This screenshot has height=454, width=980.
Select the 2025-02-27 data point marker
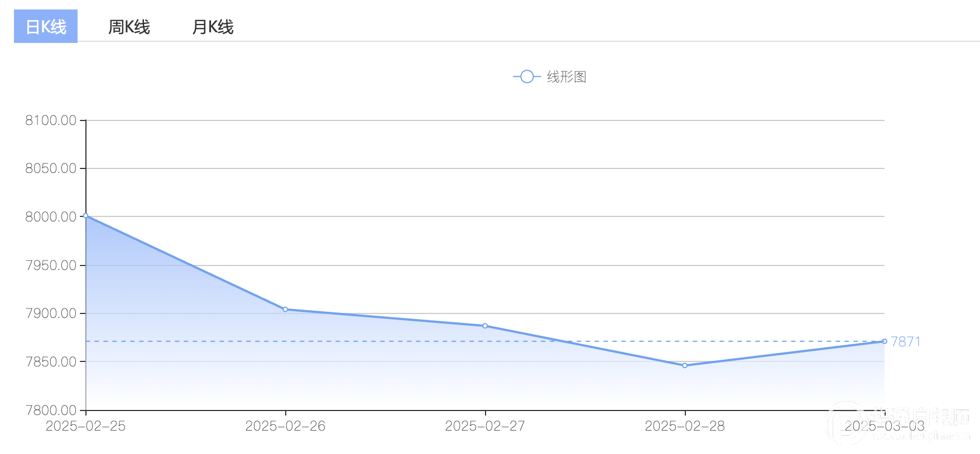485,326
